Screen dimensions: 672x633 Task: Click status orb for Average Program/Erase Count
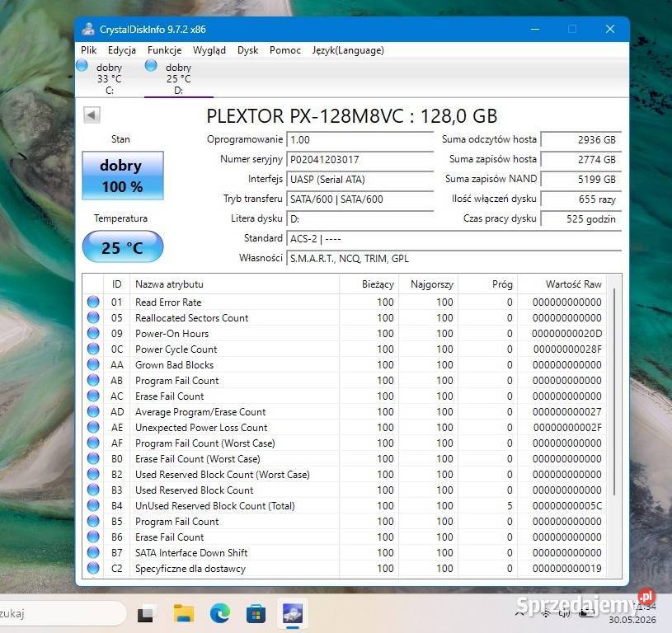click(x=93, y=411)
